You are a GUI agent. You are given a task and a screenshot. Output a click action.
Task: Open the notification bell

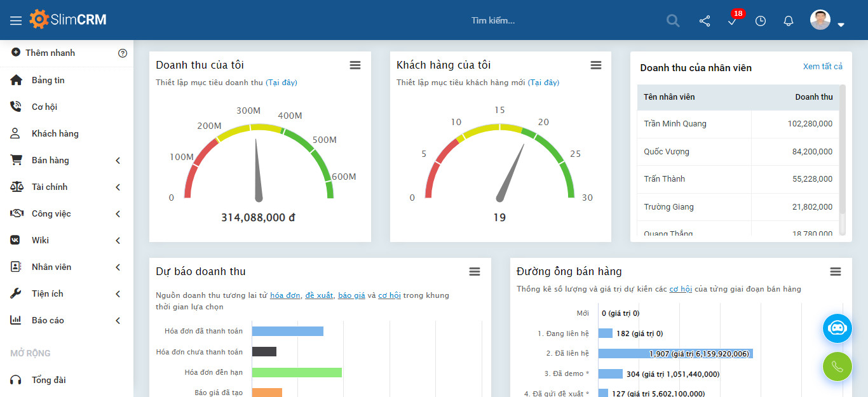[x=788, y=20]
